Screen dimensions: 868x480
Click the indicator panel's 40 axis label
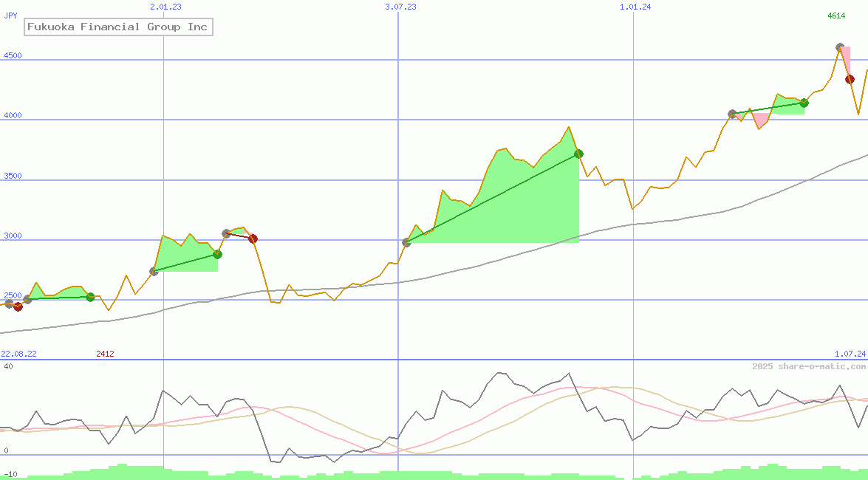point(7,366)
